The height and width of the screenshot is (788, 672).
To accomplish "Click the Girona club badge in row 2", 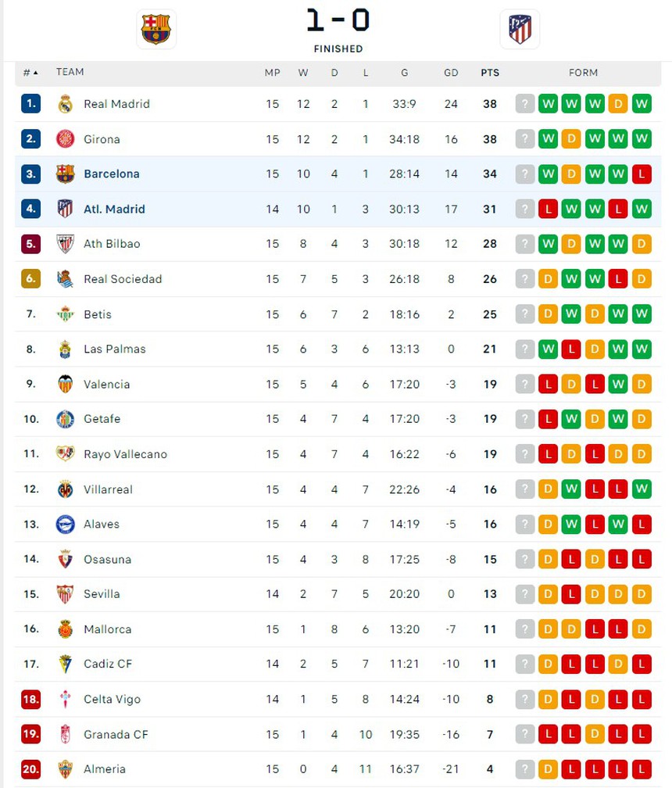I will click(66, 138).
